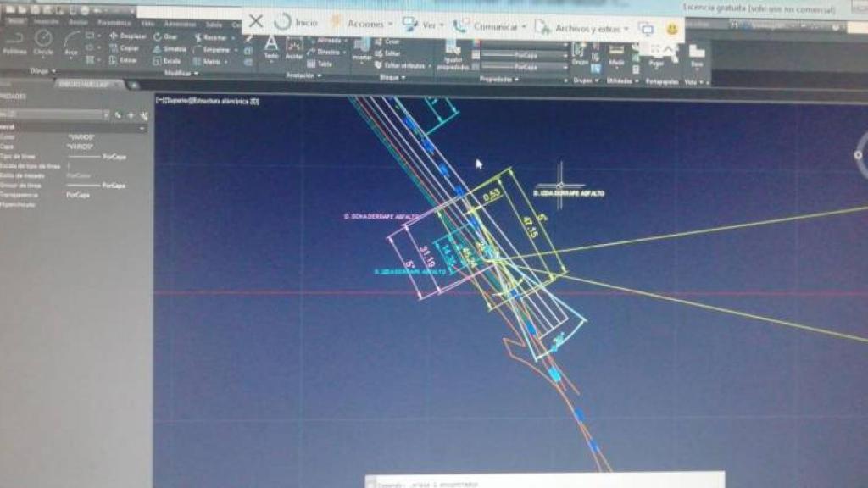
Task: Close the remote session with the X
Action: pos(255,21)
